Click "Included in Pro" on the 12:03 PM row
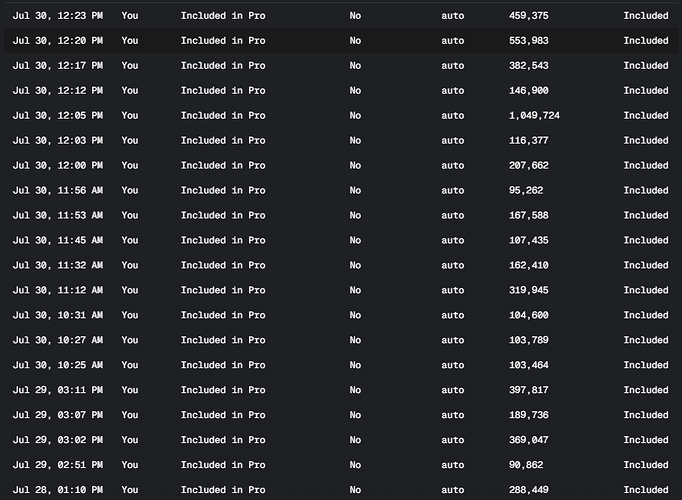The width and height of the screenshot is (682, 500). pyautogui.click(x=223, y=141)
